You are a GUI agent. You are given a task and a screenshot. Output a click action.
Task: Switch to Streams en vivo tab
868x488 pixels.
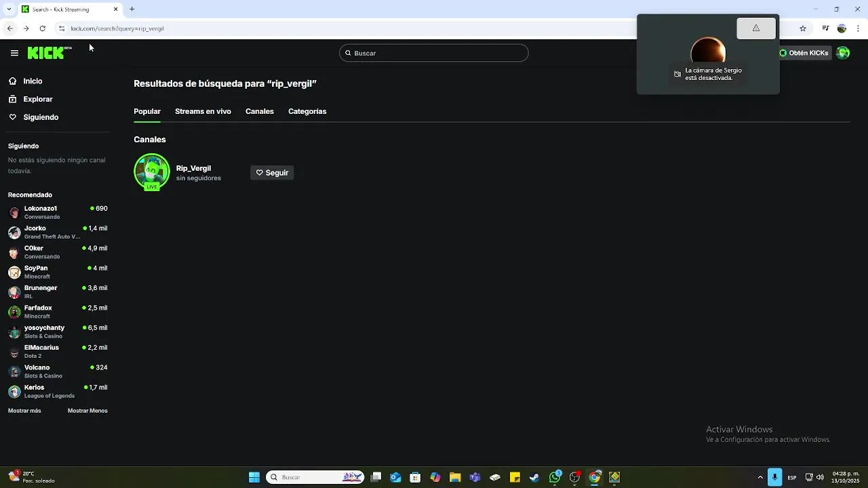pos(203,111)
